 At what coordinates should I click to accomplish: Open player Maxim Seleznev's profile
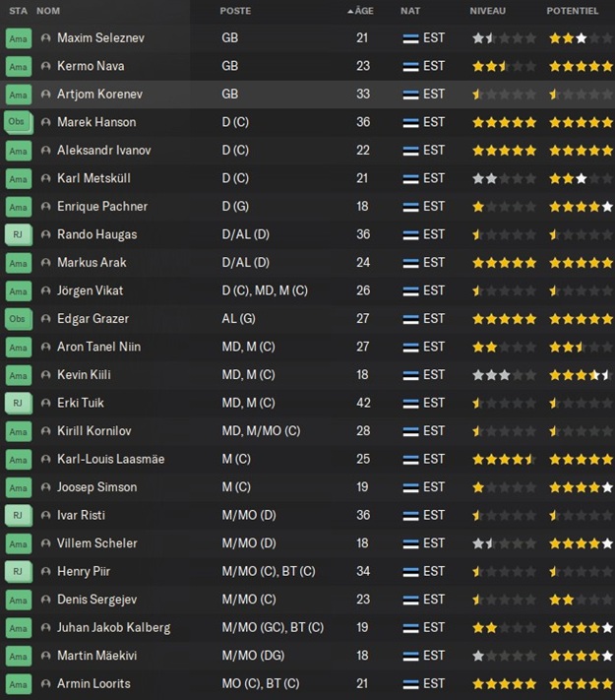click(101, 38)
